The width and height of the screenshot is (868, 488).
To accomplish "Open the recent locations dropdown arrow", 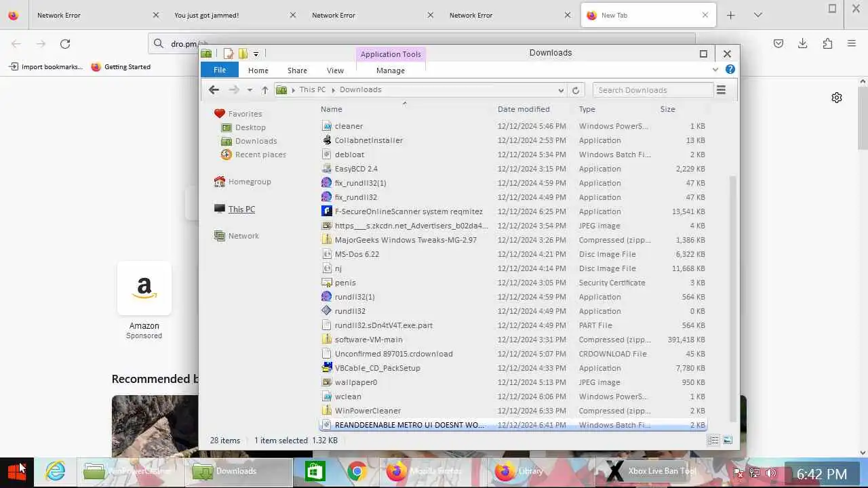I will (250, 89).
